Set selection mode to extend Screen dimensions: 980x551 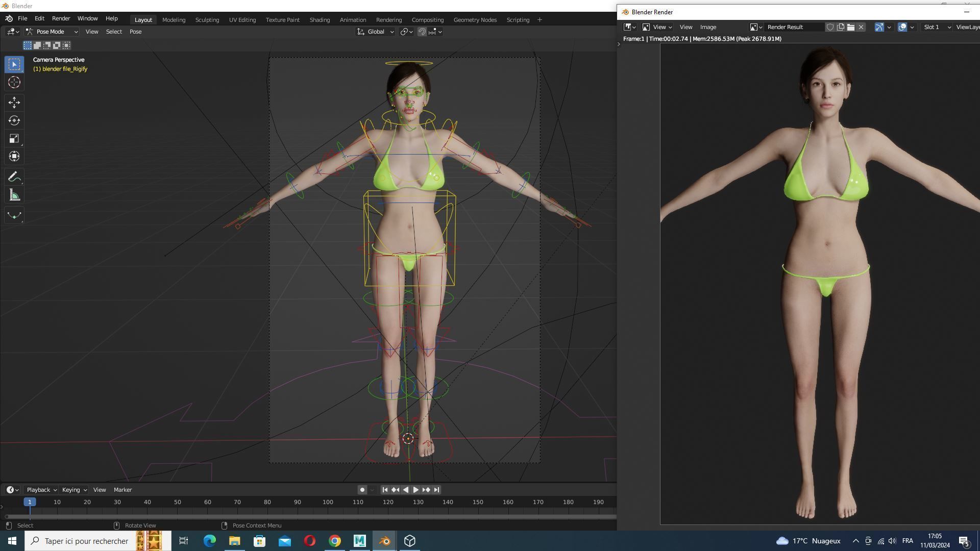point(37,45)
